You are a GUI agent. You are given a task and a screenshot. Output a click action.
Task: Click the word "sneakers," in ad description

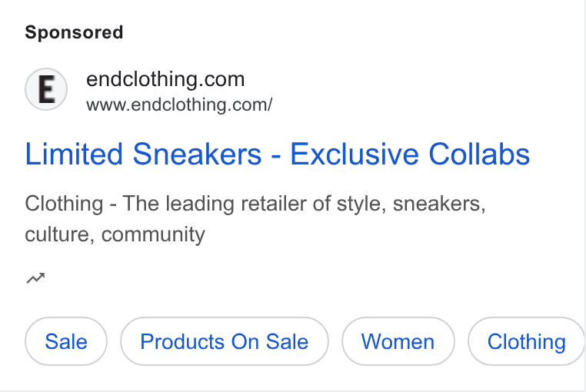(439, 204)
